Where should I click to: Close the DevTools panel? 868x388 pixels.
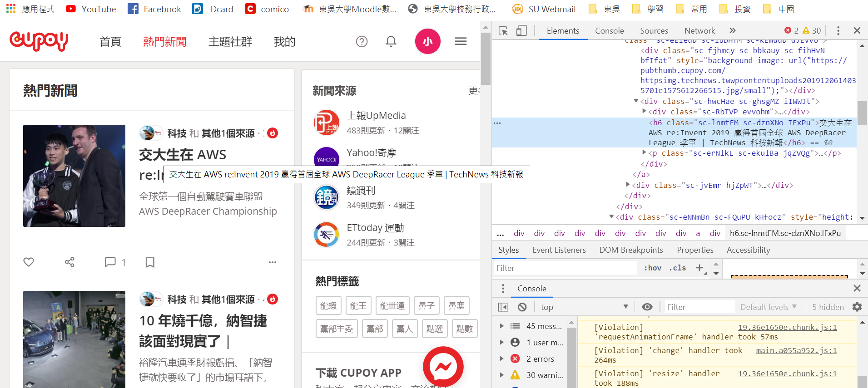pyautogui.click(x=857, y=30)
